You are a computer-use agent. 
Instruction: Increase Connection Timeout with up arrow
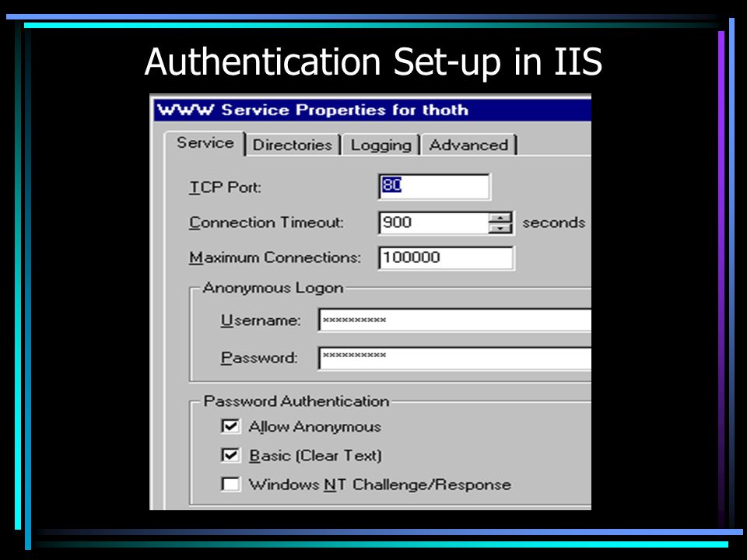(x=500, y=218)
